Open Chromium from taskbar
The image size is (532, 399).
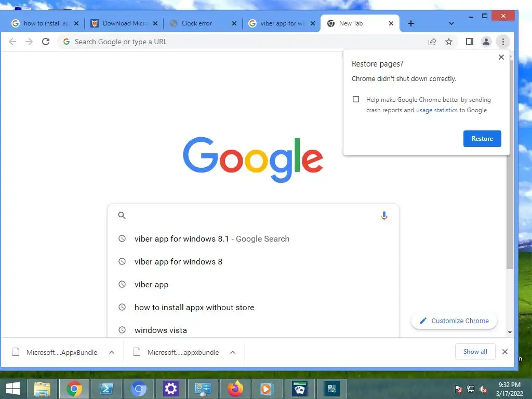[138, 389]
